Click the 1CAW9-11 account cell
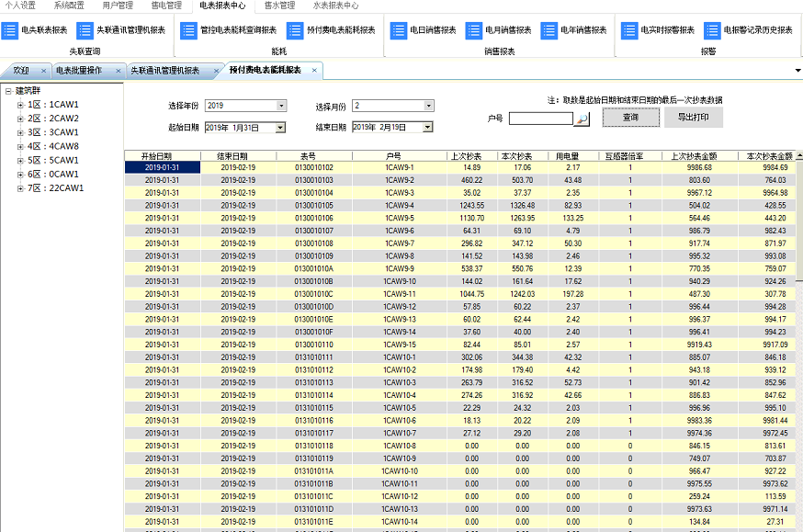 pyautogui.click(x=400, y=294)
